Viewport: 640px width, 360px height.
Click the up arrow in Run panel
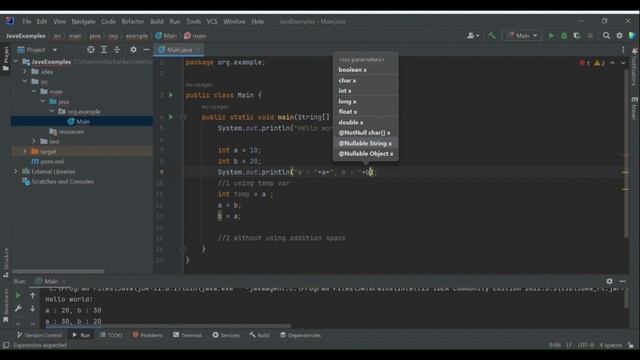click(x=33, y=295)
